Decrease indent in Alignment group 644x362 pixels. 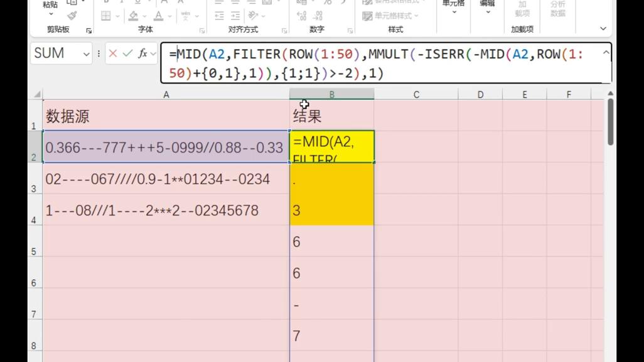219,16
